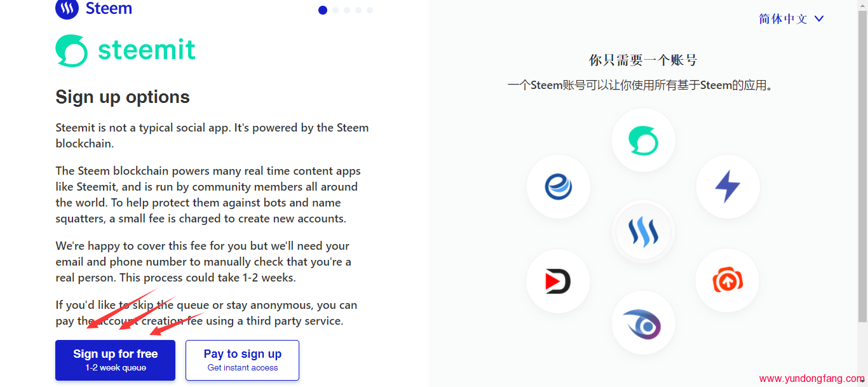Image resolution: width=868 pixels, height=387 pixels.
Task: Open the blue swirl 'e' app icon
Action: [x=559, y=187]
